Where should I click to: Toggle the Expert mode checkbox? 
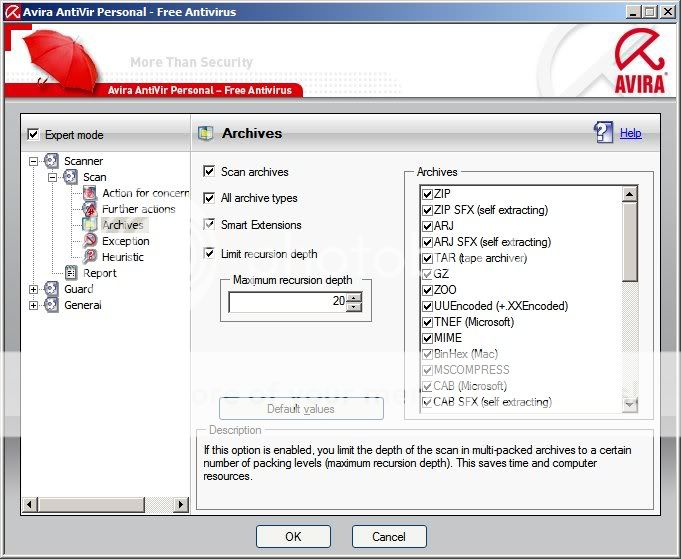coord(33,134)
